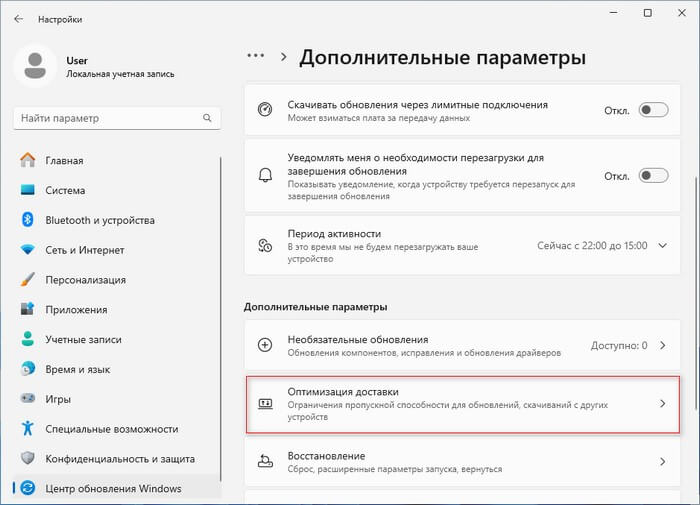
Task: Click the Специальные возможности accessibility icon
Action: click(x=28, y=428)
